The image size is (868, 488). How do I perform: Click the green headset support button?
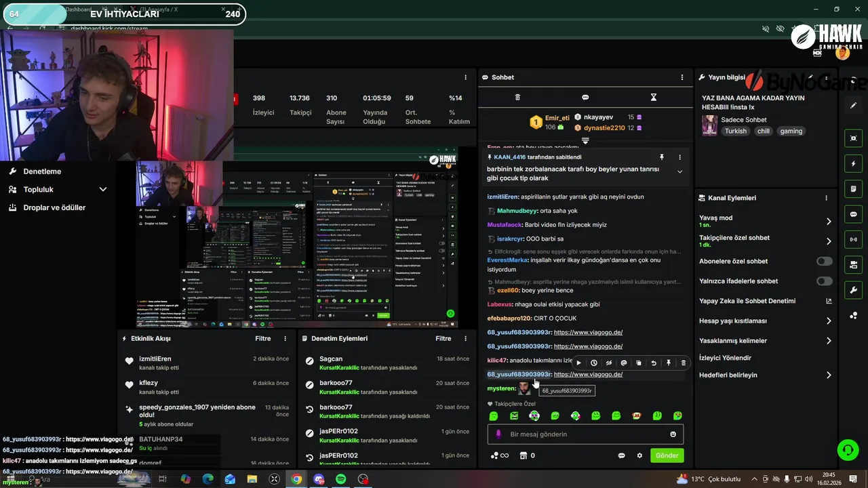[847, 449]
